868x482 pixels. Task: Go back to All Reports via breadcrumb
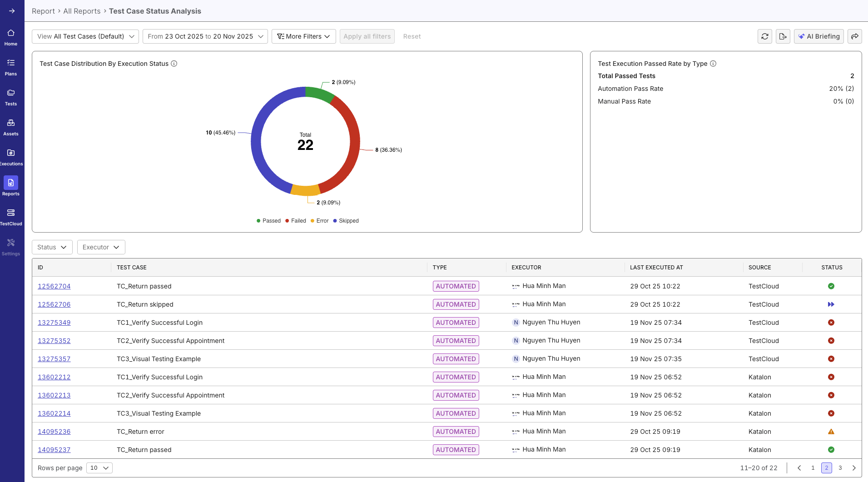point(82,11)
